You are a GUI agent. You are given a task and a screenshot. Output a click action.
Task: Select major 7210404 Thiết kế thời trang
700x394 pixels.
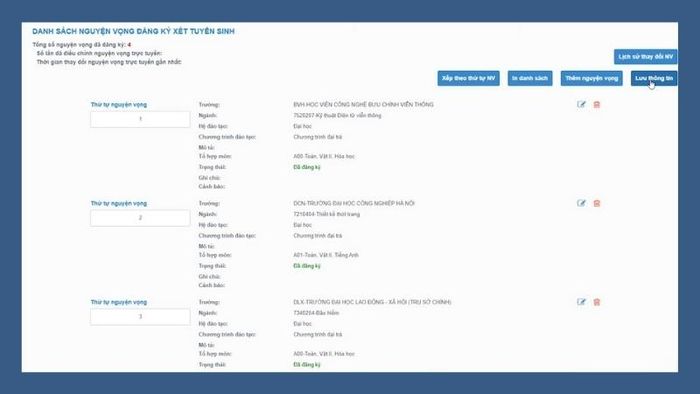[326, 214]
